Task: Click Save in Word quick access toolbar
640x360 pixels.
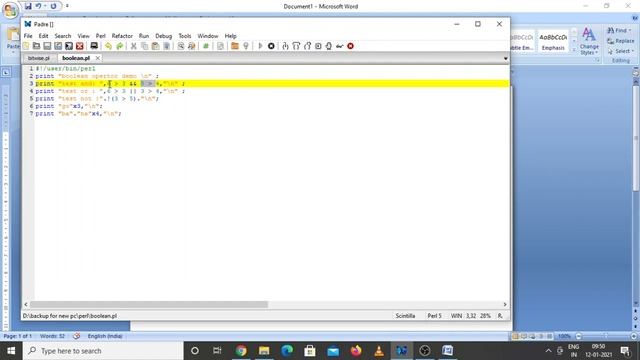Action: (28, 6)
